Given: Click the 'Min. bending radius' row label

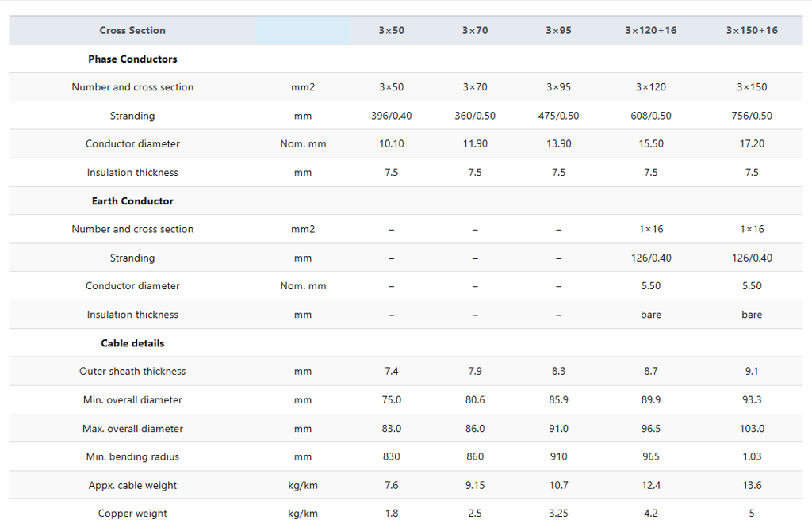Looking at the screenshot, I should (132, 456).
